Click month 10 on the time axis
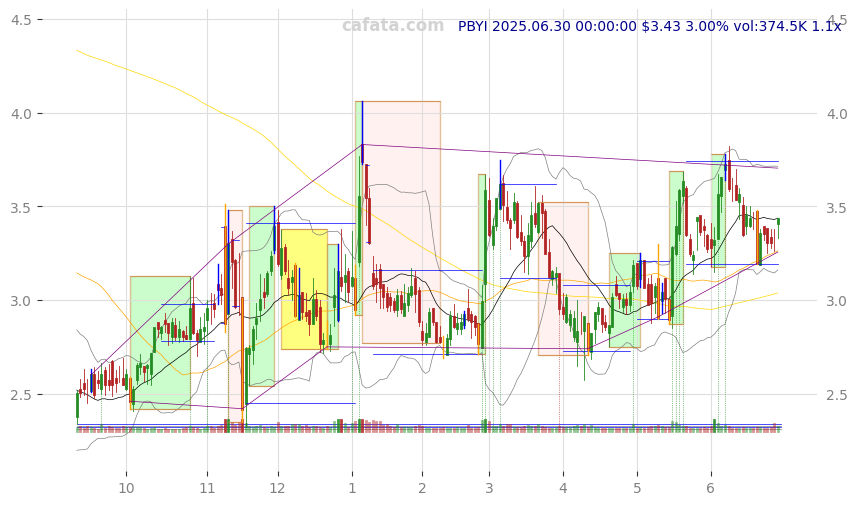Viewport: 858px width, 505px height. (126, 488)
